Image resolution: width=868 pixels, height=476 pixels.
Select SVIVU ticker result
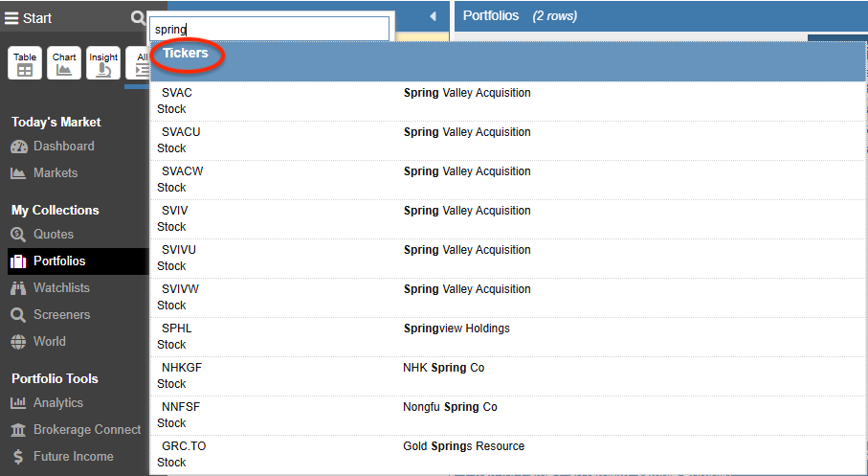click(x=507, y=259)
